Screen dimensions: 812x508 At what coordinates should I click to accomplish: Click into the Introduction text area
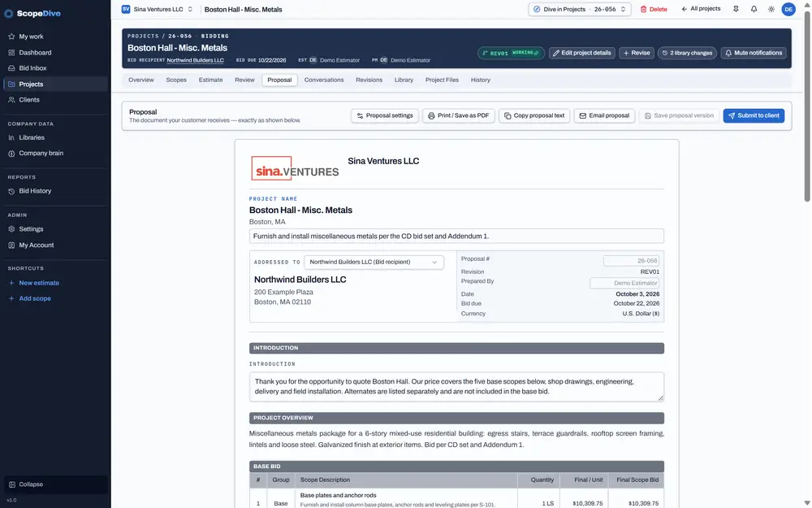coord(456,387)
